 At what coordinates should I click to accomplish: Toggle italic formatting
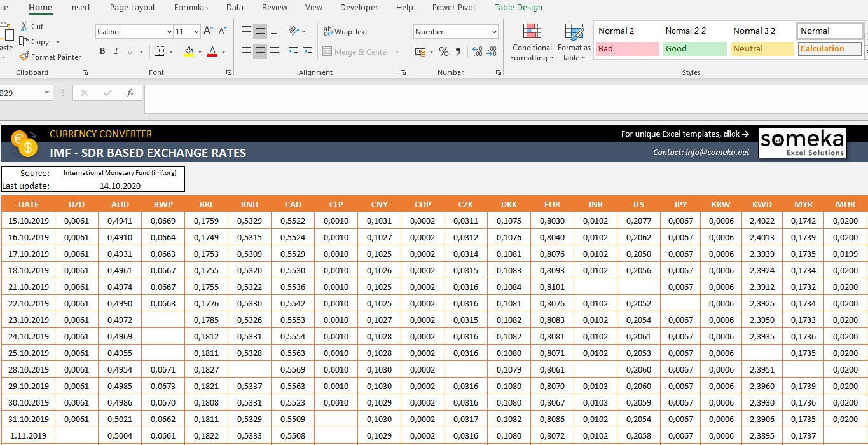coord(116,51)
